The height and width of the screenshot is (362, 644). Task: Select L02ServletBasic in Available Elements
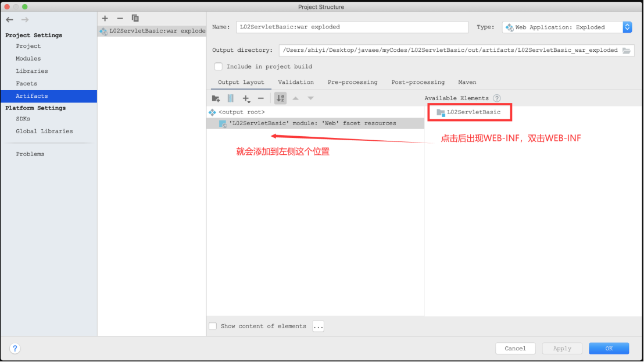[468, 112]
